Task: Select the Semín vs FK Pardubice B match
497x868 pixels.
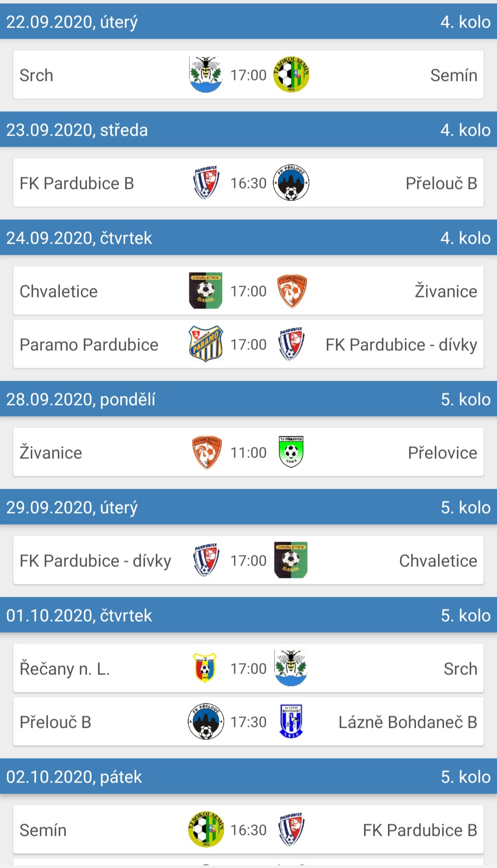Action: coord(248,829)
